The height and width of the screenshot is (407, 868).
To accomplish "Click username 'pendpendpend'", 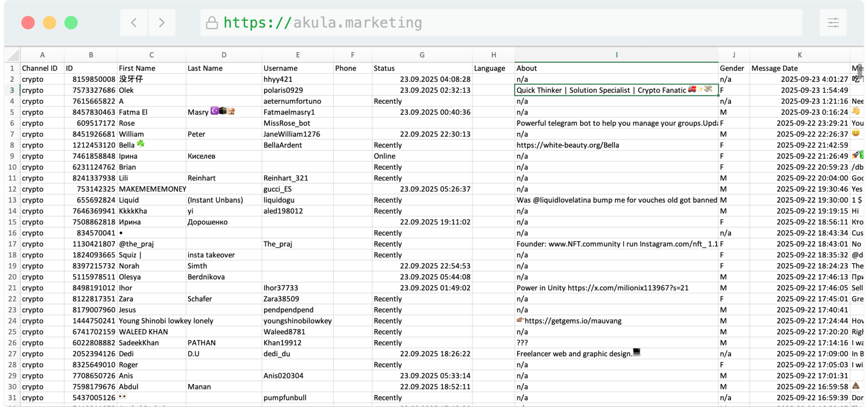I will tap(297, 310).
